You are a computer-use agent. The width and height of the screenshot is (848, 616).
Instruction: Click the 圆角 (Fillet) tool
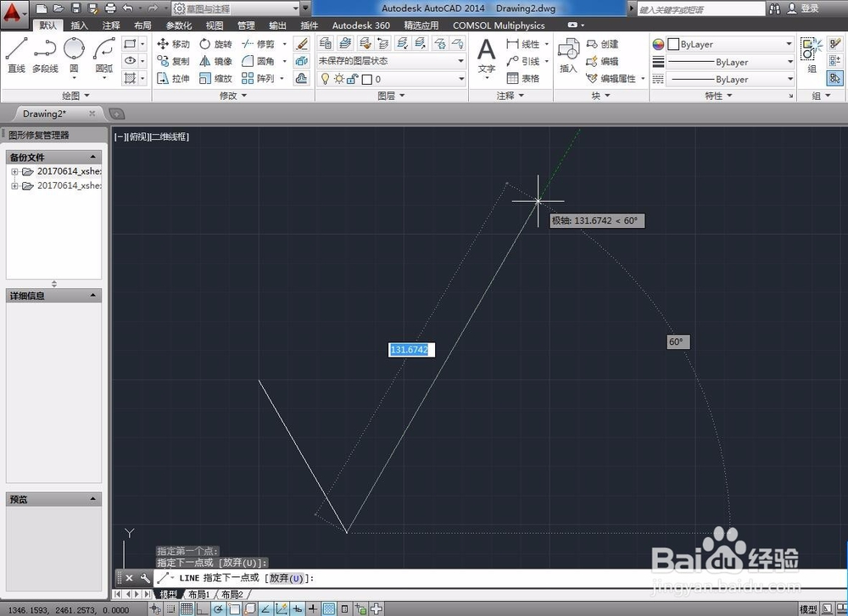[259, 61]
